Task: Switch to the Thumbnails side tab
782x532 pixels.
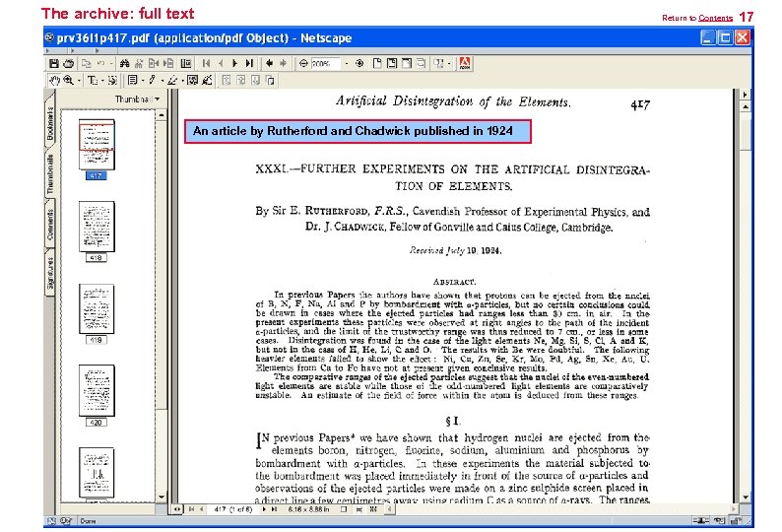Action: click(50, 174)
